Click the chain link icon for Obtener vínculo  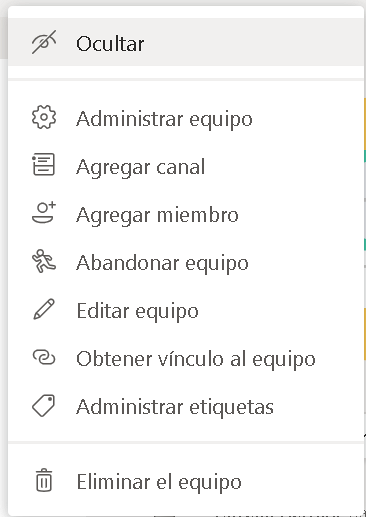tap(44, 357)
